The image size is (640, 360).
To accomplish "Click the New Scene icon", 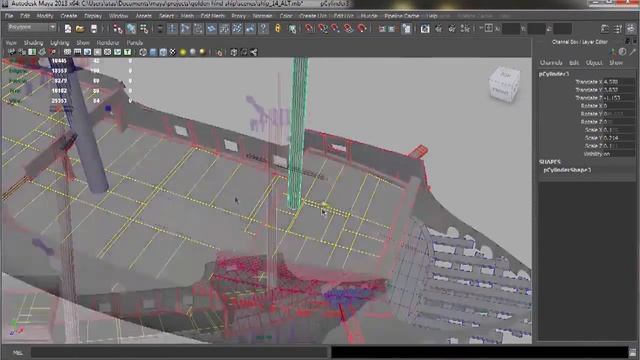I will point(68,29).
